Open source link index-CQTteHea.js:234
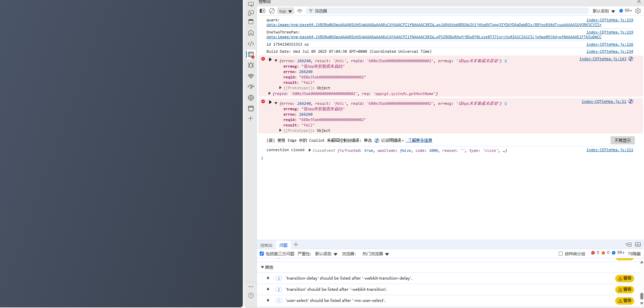Screen dimensions: 644x308 [610, 51]
